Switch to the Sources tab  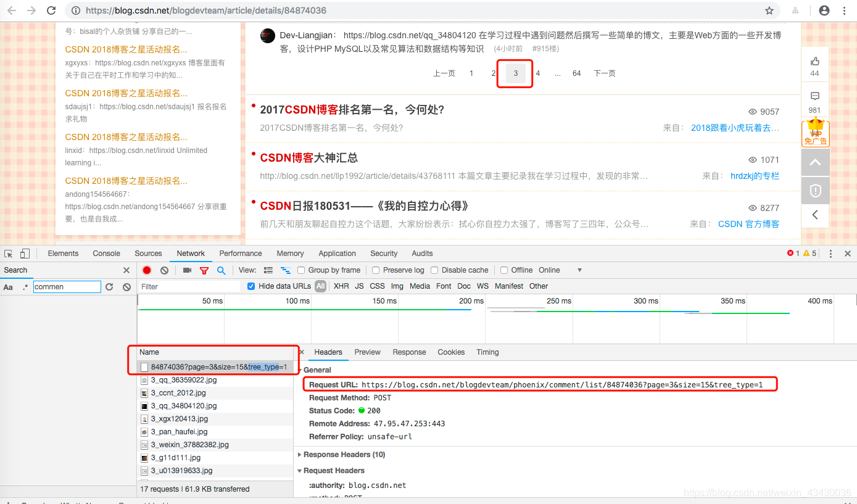click(x=148, y=254)
